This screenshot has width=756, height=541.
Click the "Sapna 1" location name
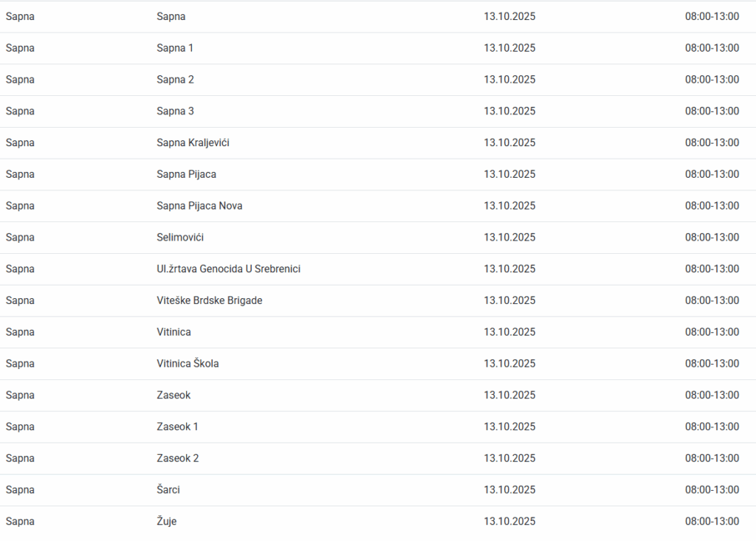point(175,48)
